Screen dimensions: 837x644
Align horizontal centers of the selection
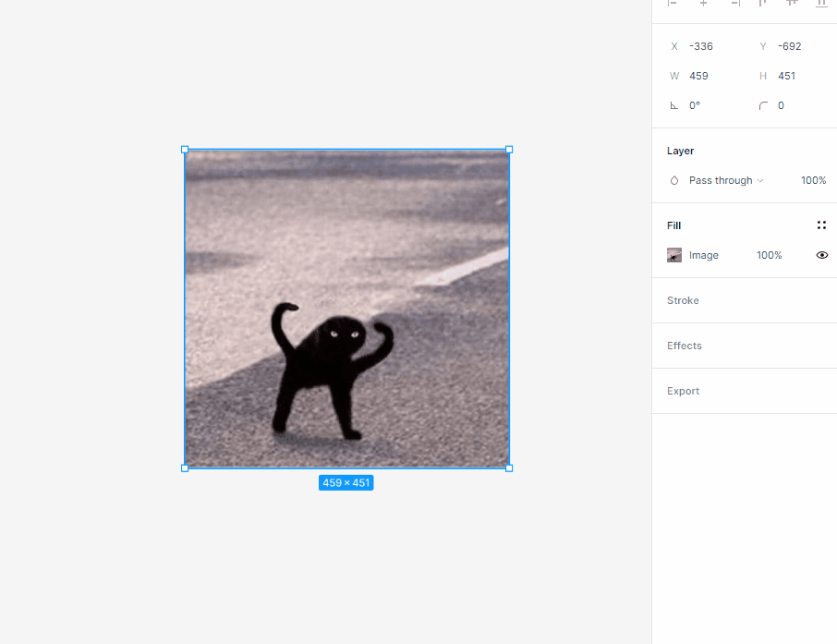703,5
